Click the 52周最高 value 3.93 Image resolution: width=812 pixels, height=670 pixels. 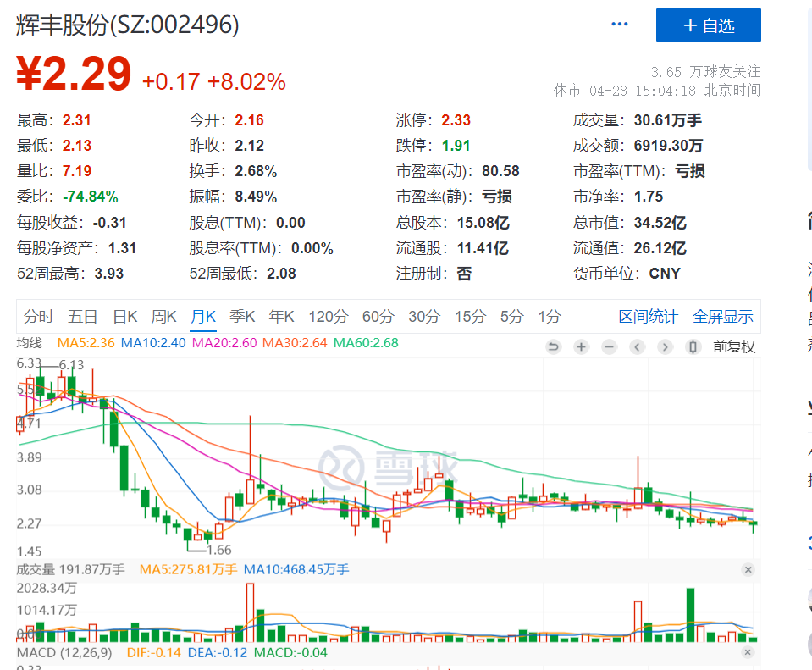[x=108, y=273]
